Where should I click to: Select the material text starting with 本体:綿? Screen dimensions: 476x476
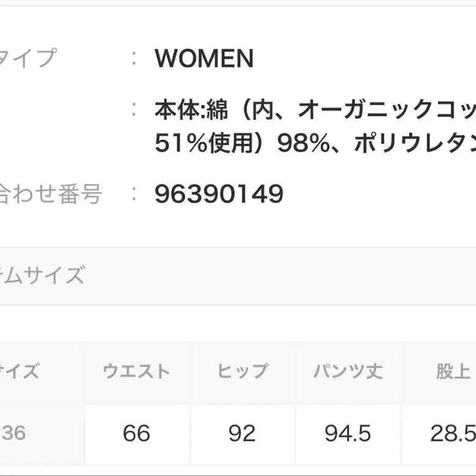click(x=315, y=111)
